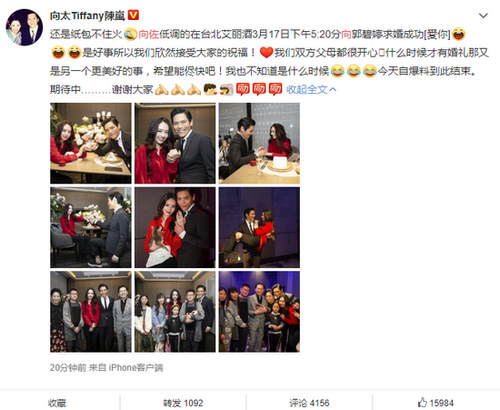500x410 pixels.
Task: Open couple at table first thumbnail
Action: pyautogui.click(x=91, y=143)
